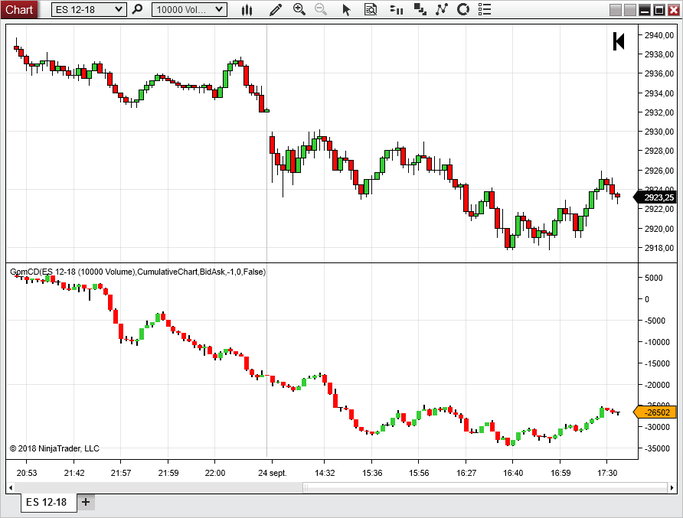Add a new tab with plus button

point(86,502)
